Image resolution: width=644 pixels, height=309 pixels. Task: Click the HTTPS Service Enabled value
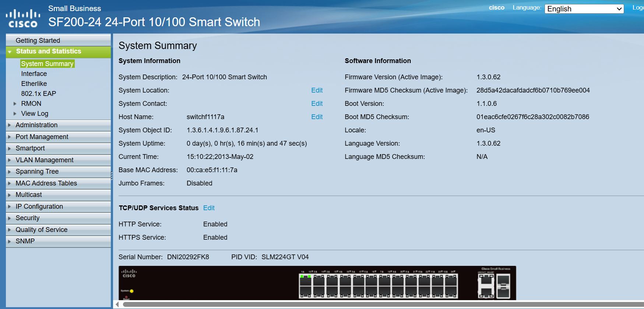(215, 237)
